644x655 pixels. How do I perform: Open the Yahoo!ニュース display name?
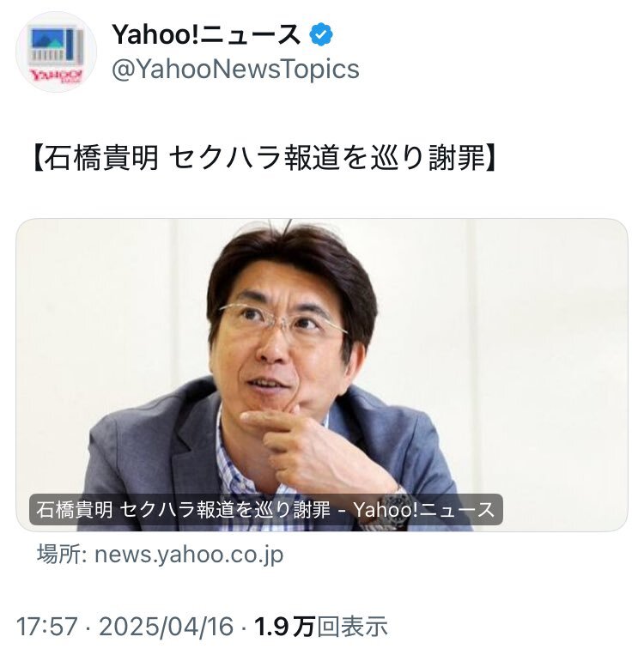206,34
